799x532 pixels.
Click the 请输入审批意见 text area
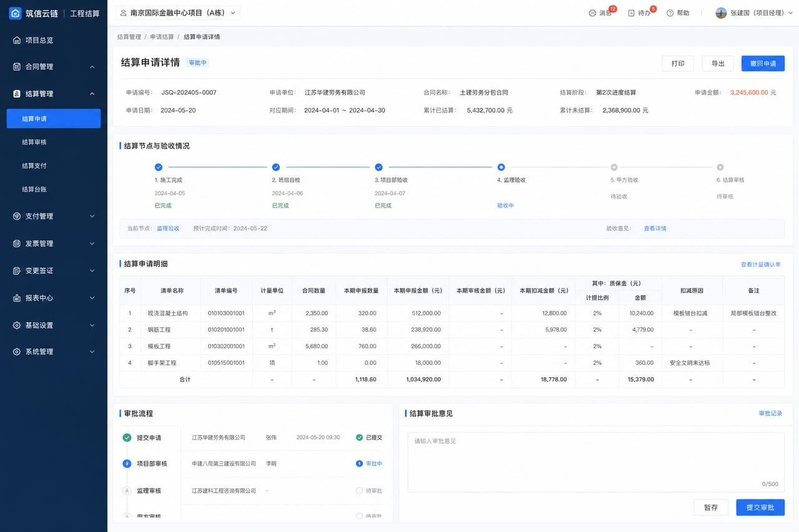pos(596,462)
